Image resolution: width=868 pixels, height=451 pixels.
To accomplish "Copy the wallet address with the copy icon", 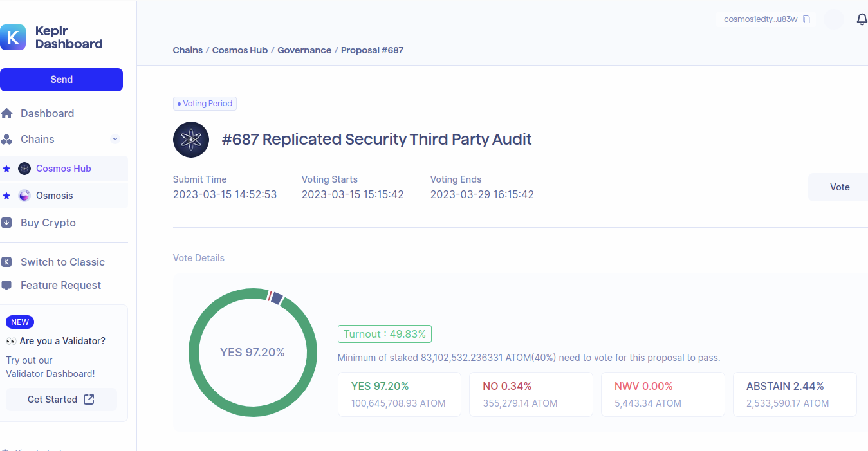I will pos(807,19).
